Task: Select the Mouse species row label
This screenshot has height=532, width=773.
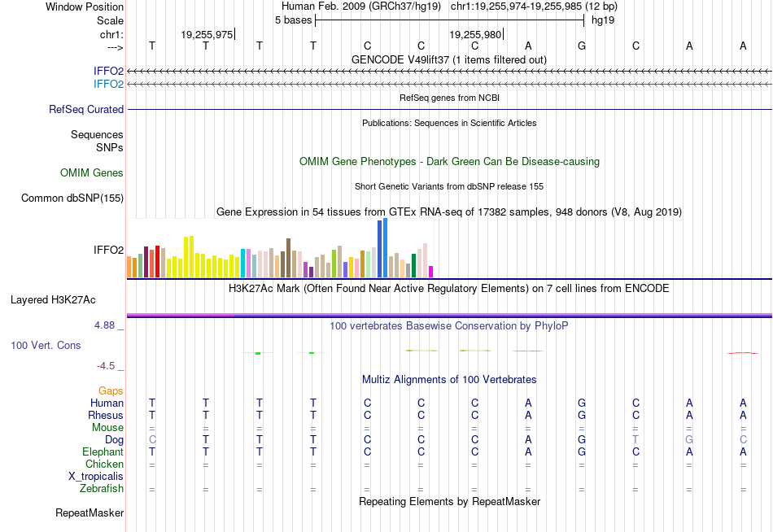Action: (107, 428)
